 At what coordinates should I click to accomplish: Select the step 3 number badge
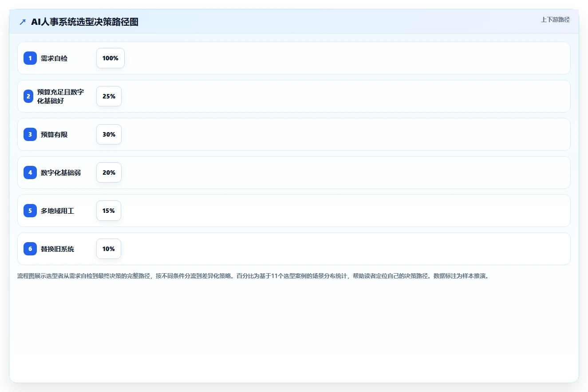click(30, 134)
